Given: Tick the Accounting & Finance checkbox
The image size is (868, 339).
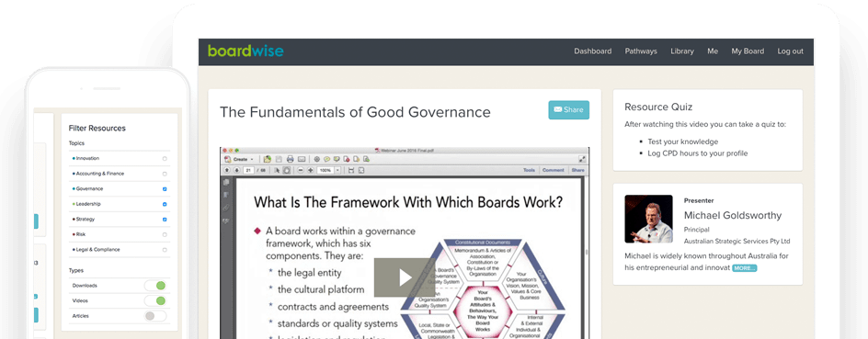Looking at the screenshot, I should (x=165, y=174).
